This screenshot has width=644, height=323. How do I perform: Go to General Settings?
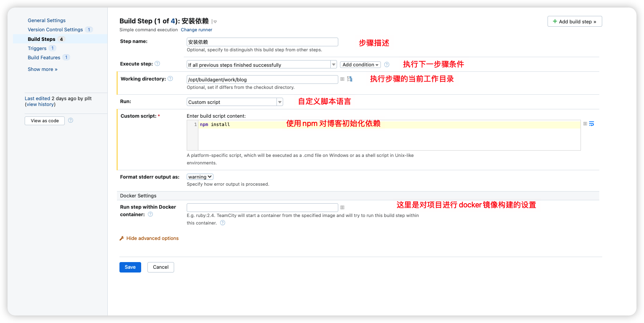pos(47,20)
